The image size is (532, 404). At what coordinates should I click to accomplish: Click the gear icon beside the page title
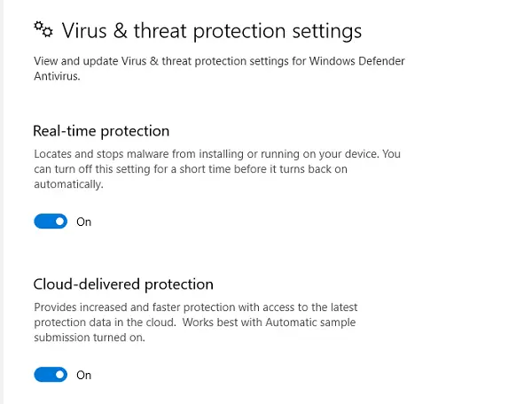point(43,29)
